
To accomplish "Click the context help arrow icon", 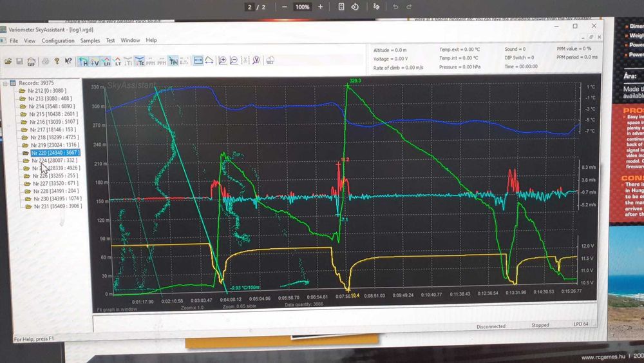I will click(x=68, y=61).
